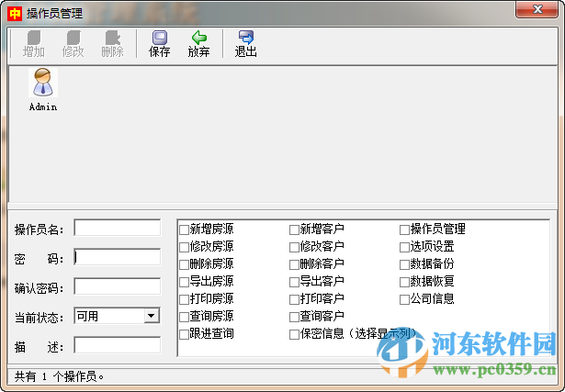Enable the 新增房源 checkbox

pyautogui.click(x=184, y=230)
